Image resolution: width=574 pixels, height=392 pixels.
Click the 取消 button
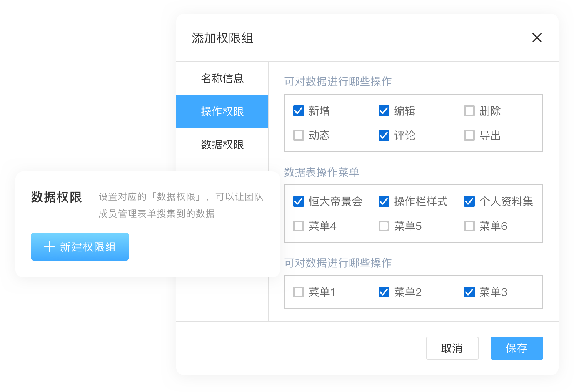452,348
